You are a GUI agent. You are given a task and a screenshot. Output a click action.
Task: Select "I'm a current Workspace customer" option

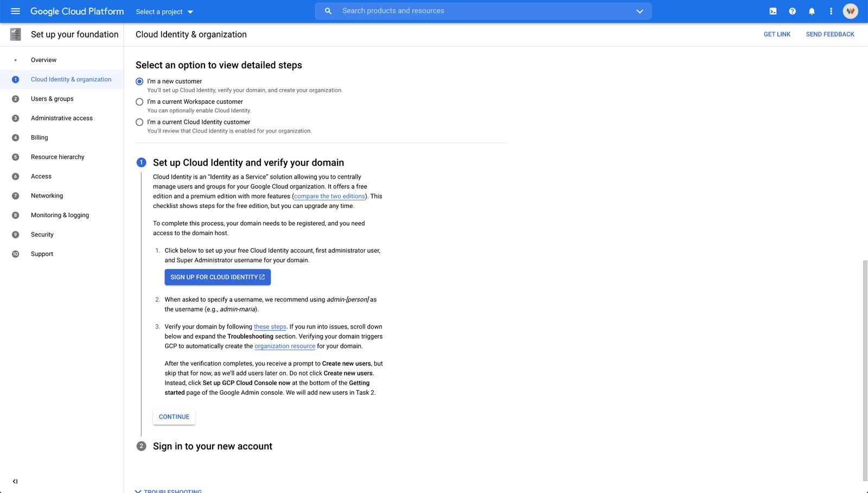(139, 102)
